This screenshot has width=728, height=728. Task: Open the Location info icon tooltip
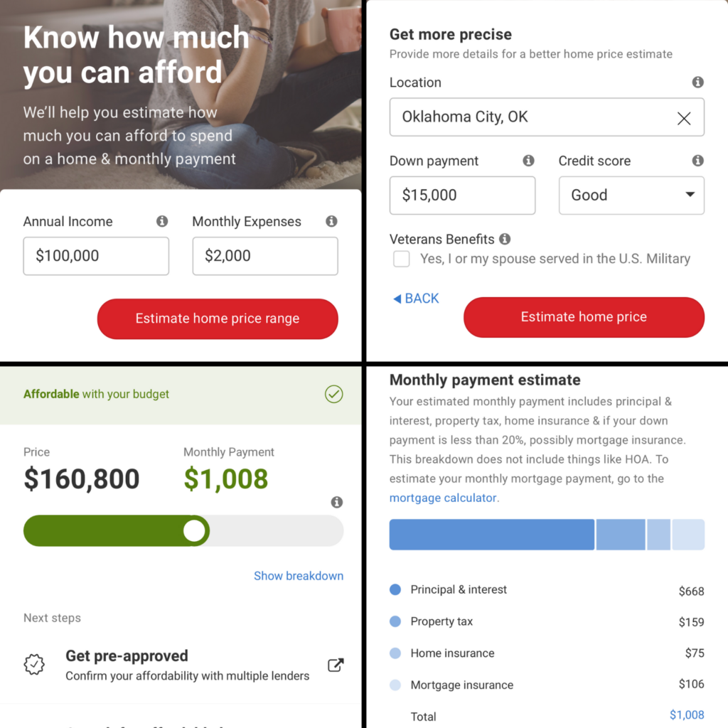pyautogui.click(x=698, y=82)
